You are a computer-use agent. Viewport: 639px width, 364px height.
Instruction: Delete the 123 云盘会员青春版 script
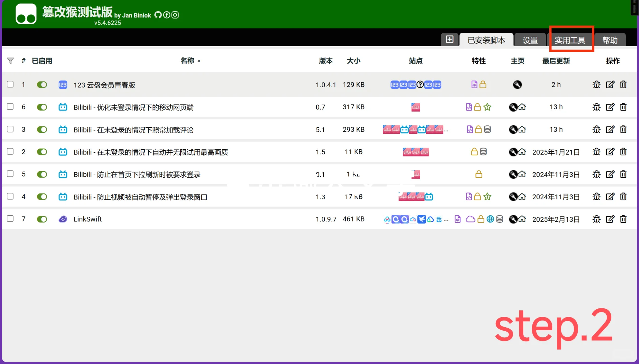pyautogui.click(x=623, y=85)
